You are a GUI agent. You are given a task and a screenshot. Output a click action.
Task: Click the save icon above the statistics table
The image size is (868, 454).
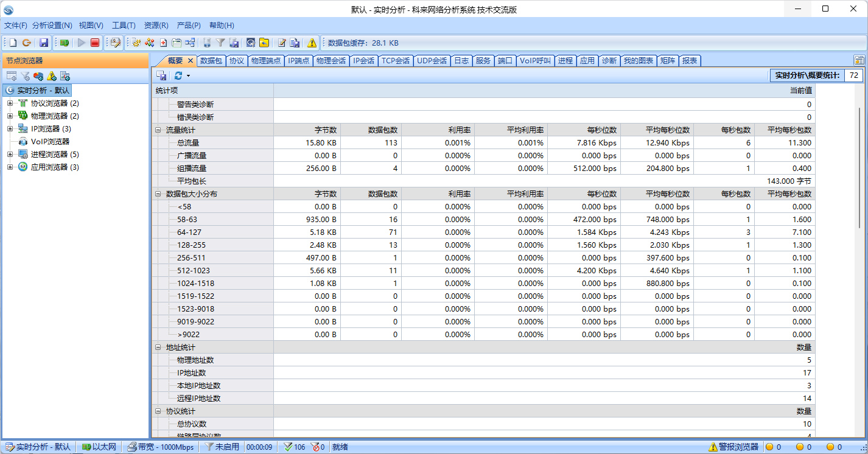(162, 75)
